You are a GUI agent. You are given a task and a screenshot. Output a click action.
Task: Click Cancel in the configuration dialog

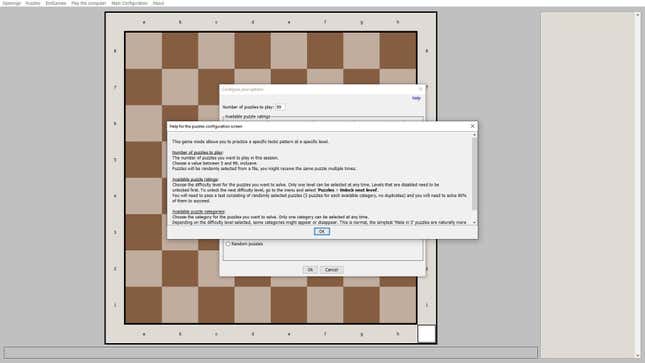[331, 270]
